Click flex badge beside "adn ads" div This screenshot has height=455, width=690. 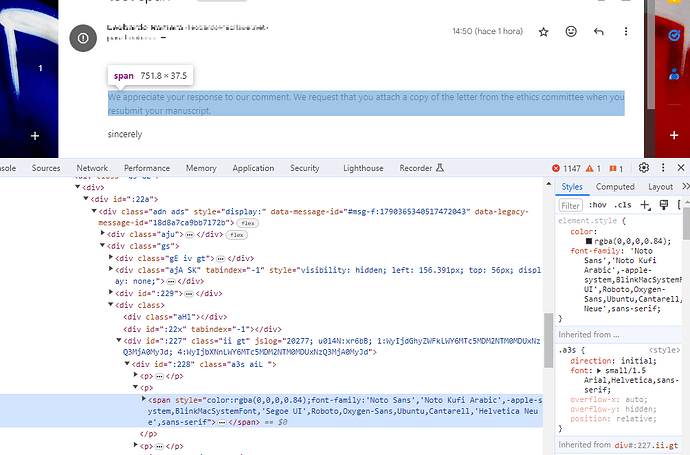point(248,223)
